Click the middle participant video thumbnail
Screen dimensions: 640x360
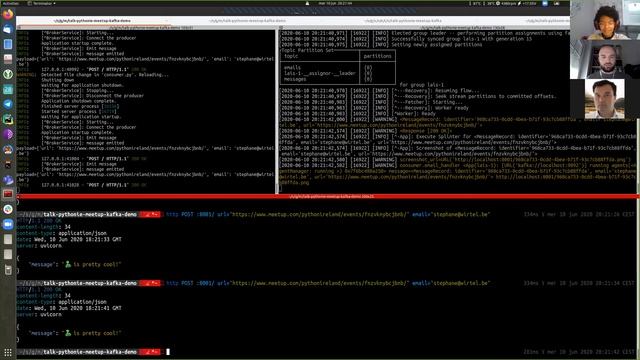click(605, 59)
